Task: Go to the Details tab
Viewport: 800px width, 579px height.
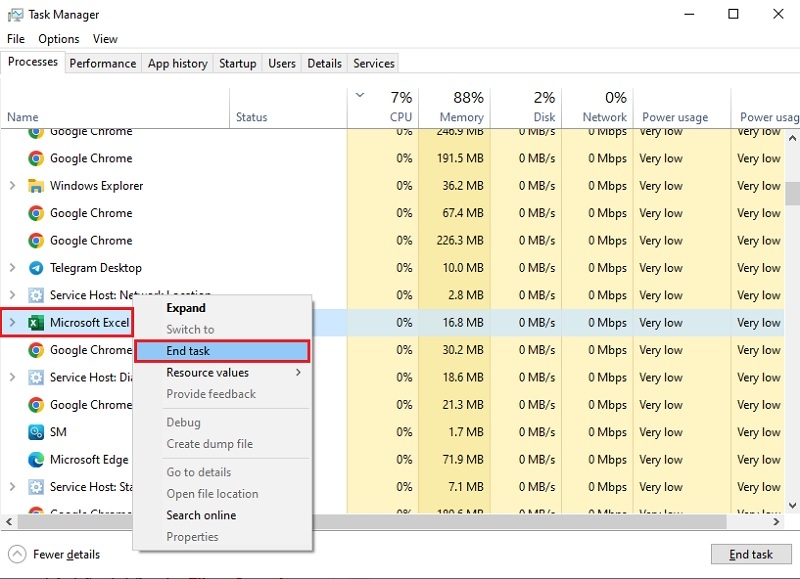Action: 324,63
